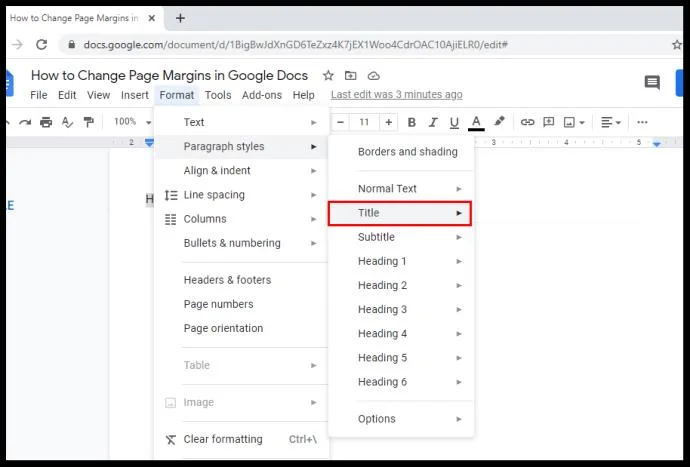Expand Bullets & numbering submenu
Viewport: 690px width, 467px height.
point(242,243)
